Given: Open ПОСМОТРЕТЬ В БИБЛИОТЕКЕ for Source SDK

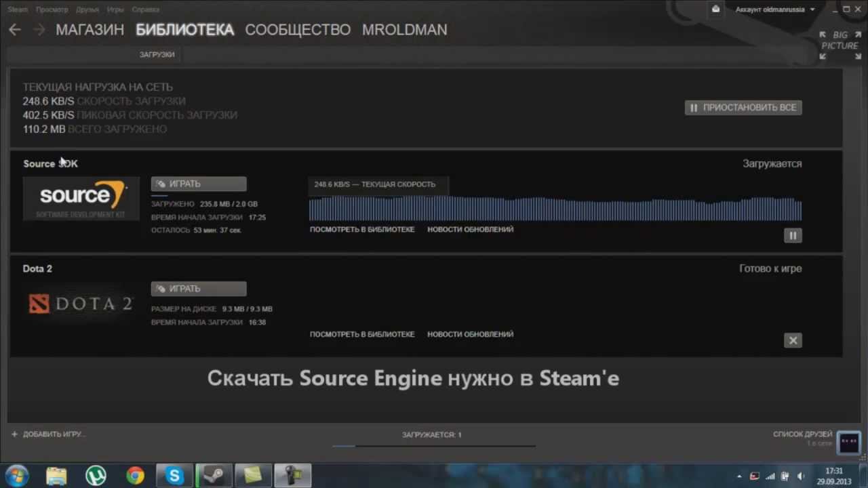Looking at the screenshot, I should pos(362,229).
